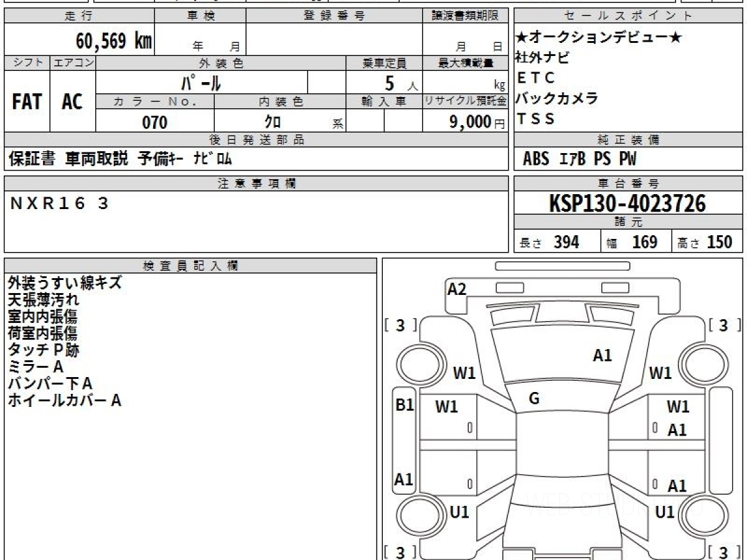Select the 社外ナビ sales point
The height and width of the screenshot is (560, 747).
tap(542, 58)
